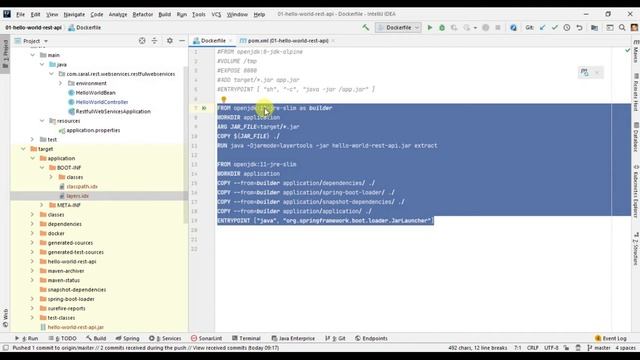The width and height of the screenshot is (640, 360).
Task: Open the File menu
Action: 20,14
